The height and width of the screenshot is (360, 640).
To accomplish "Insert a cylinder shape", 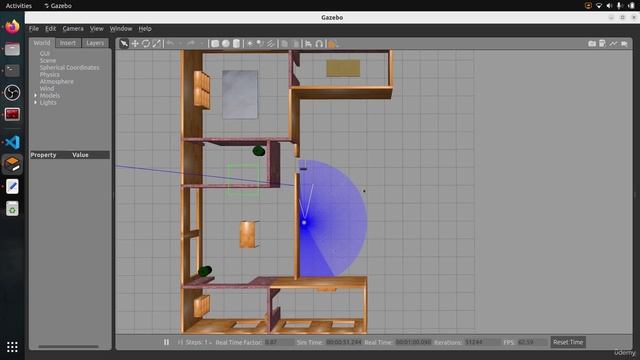I will (x=236, y=44).
